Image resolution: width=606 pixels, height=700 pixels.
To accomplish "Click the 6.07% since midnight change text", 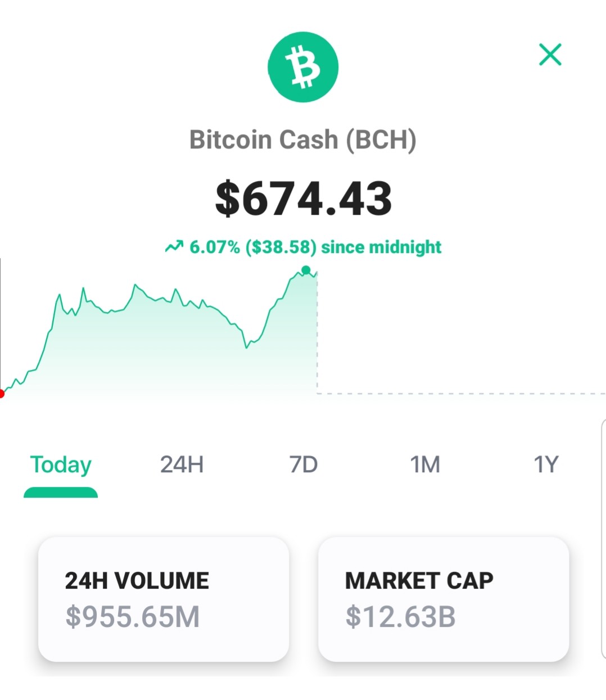I will click(x=315, y=247).
